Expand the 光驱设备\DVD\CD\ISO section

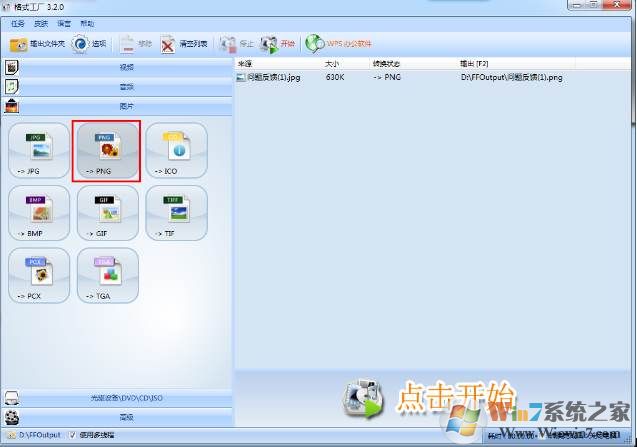pyautogui.click(x=126, y=398)
